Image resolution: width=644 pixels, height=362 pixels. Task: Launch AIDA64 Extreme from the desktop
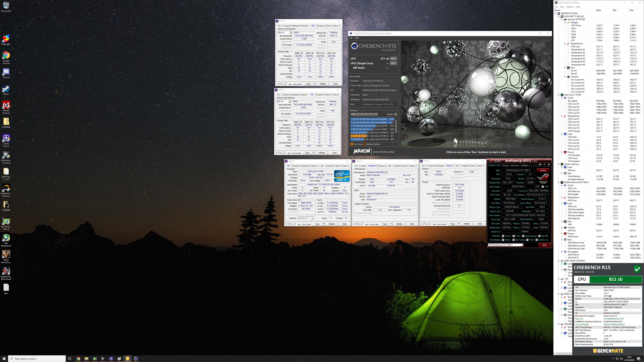6,107
